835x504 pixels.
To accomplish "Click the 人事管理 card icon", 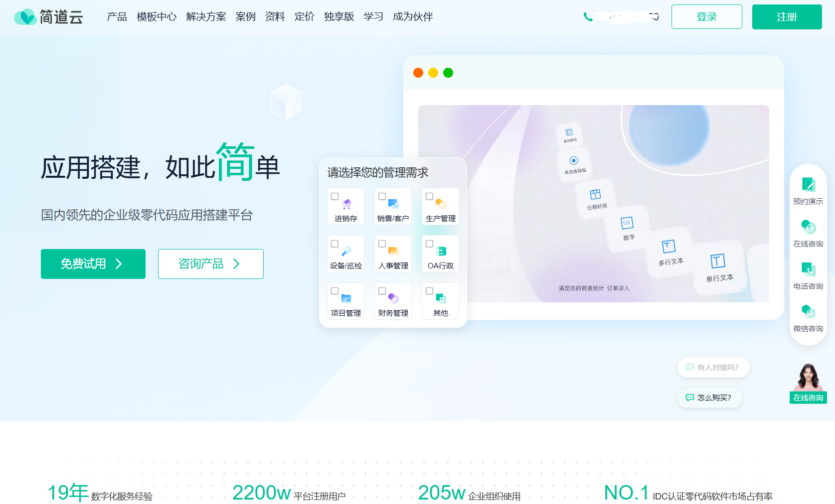I will [x=393, y=251].
